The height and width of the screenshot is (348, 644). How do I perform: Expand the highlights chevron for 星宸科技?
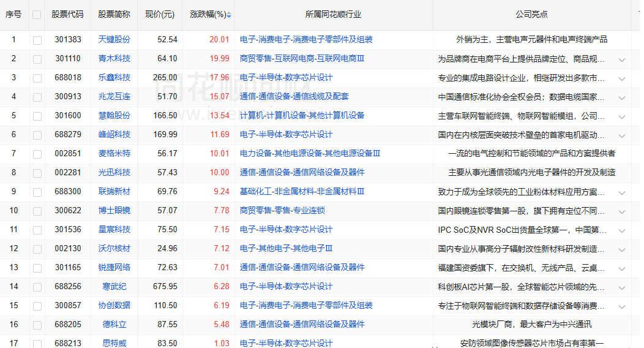pyautogui.click(x=622, y=230)
